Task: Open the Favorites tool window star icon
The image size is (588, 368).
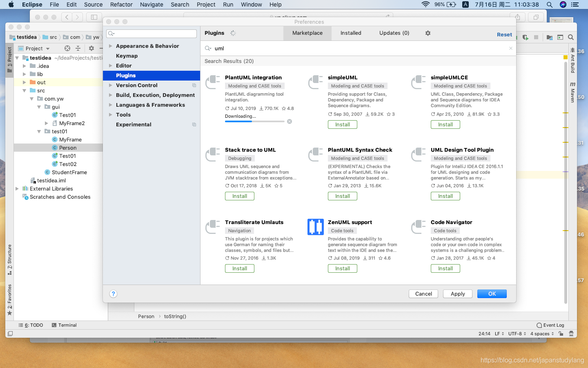Action: tap(9, 314)
